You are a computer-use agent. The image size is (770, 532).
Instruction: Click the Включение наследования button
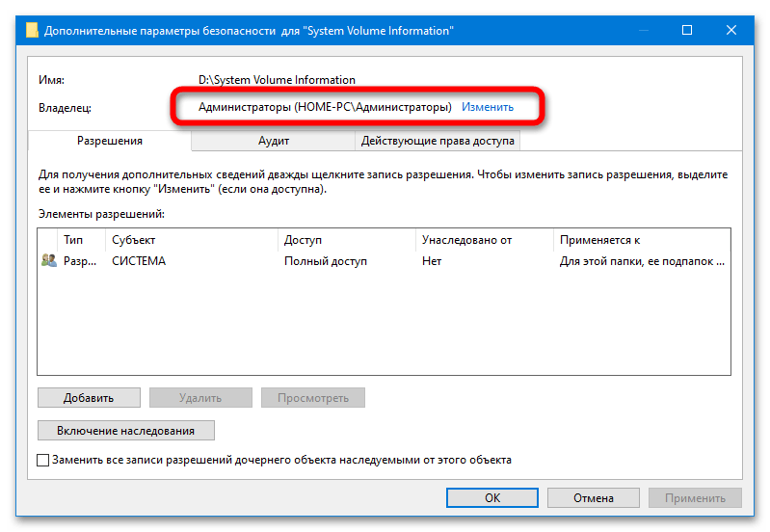click(x=125, y=430)
